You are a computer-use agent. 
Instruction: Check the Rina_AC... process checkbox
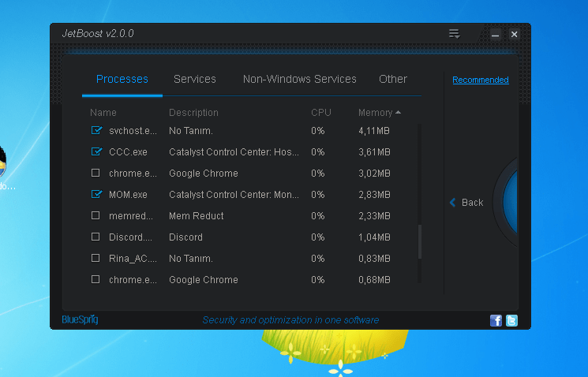[96, 258]
